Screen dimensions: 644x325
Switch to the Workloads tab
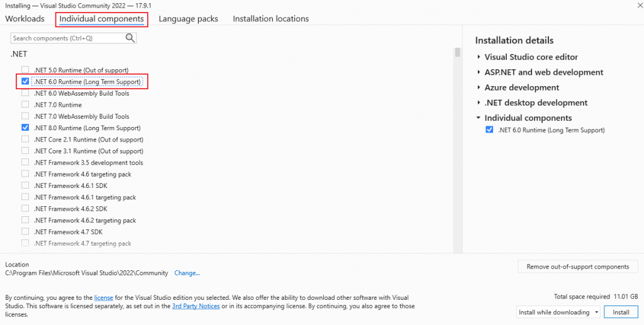25,19
